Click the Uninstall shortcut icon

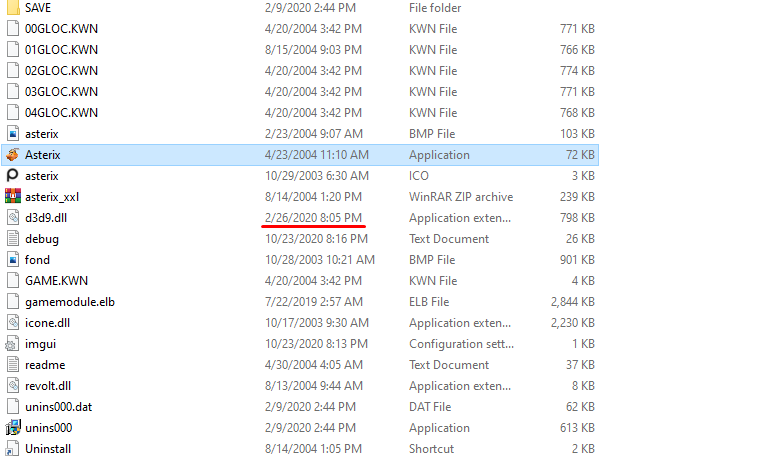(x=13, y=448)
